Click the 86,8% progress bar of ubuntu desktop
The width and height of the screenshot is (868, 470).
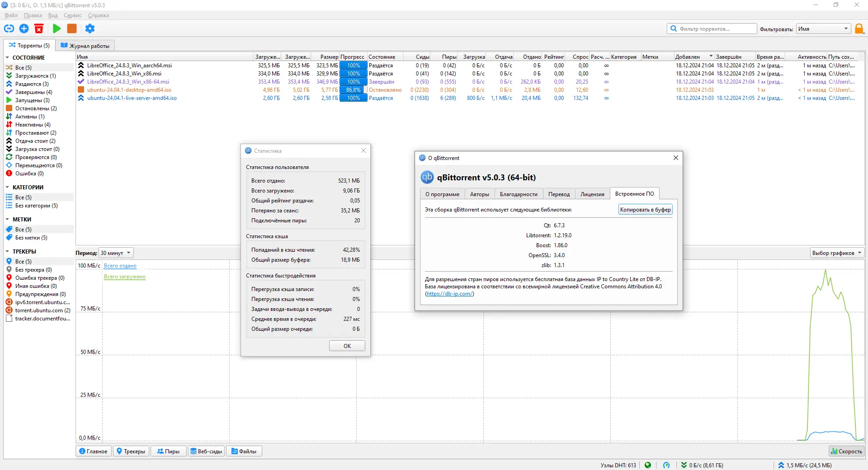(354, 90)
